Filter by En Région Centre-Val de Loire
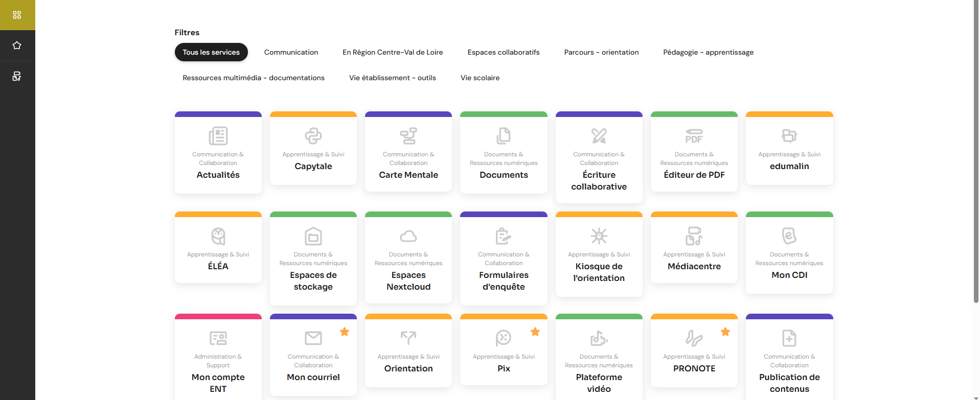The width and height of the screenshot is (980, 400). [x=393, y=52]
